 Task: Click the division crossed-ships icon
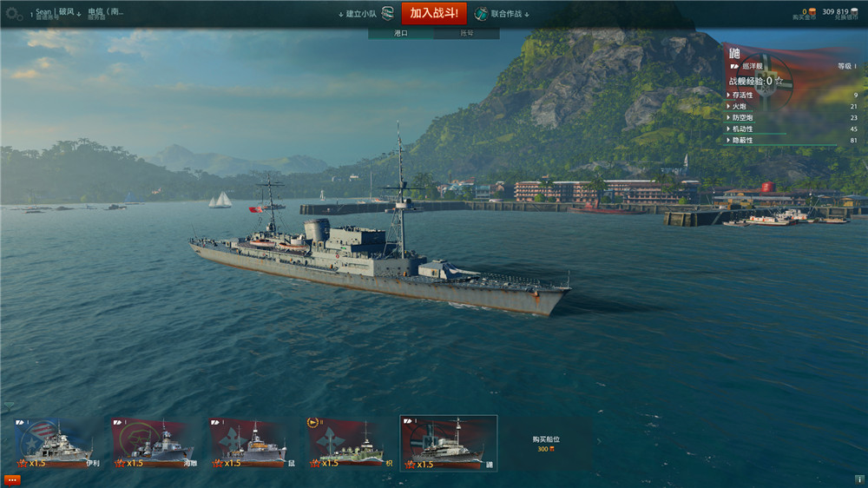pyautogui.click(x=387, y=13)
